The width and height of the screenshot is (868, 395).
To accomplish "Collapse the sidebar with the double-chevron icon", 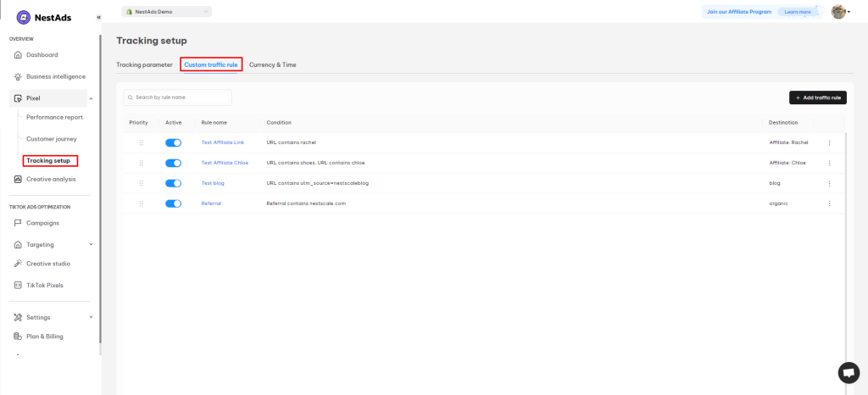I will pyautogui.click(x=98, y=18).
